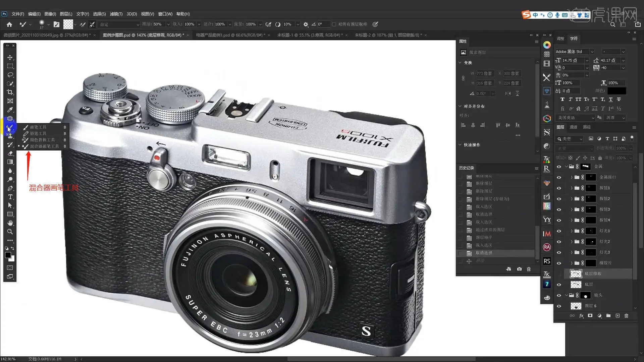Click the fx layer style icon
This screenshot has height=362, width=644.
click(581, 316)
